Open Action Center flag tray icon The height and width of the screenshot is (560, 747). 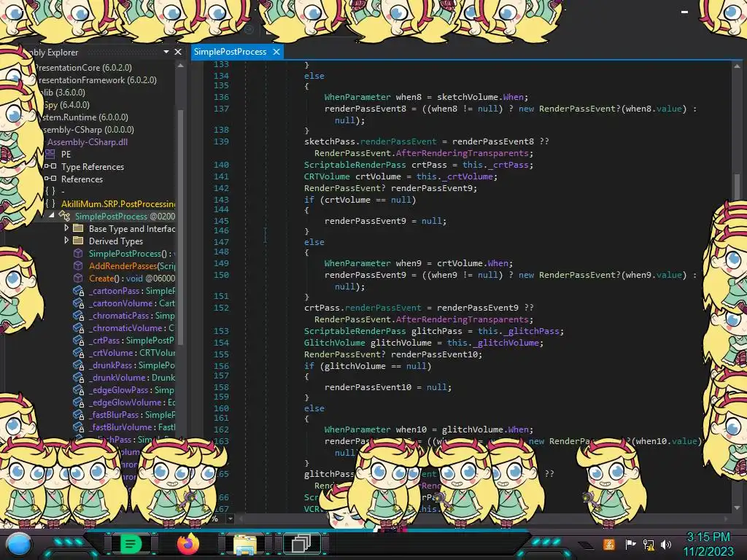631,544
